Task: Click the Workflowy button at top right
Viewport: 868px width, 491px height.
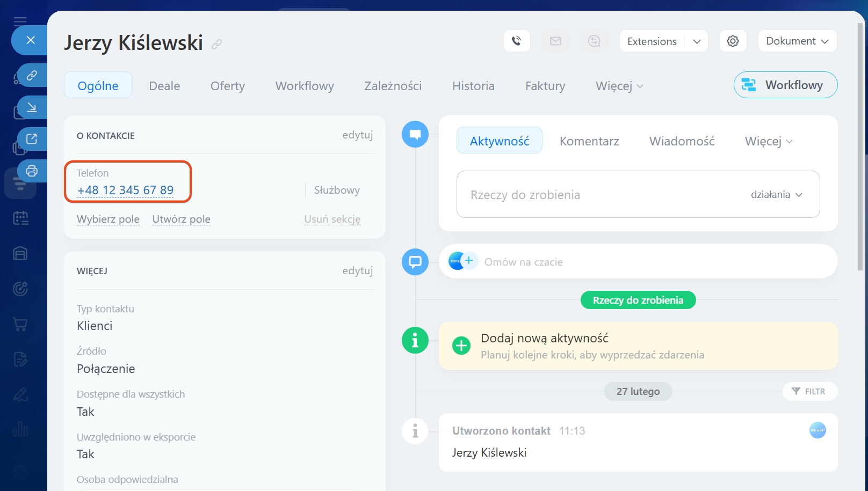Action: (x=785, y=85)
